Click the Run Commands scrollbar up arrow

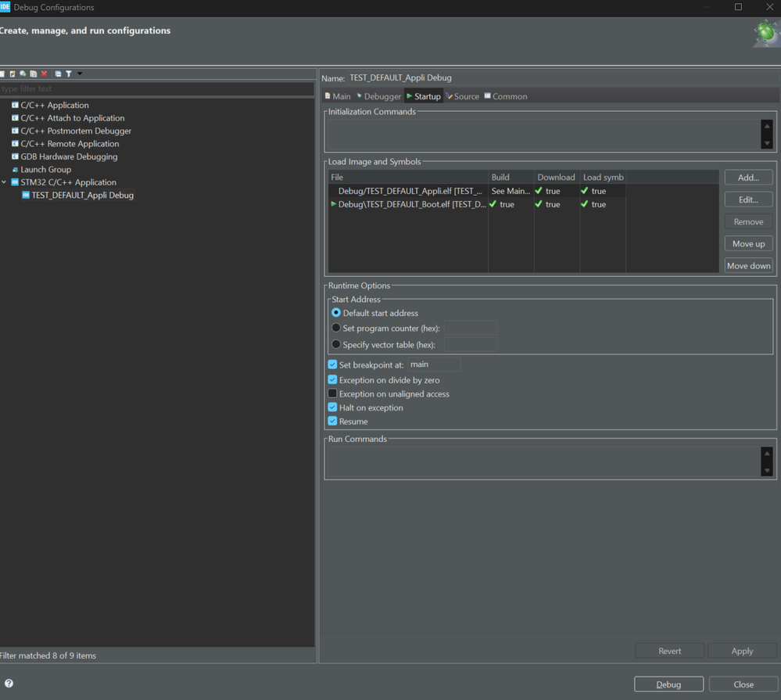[767, 453]
